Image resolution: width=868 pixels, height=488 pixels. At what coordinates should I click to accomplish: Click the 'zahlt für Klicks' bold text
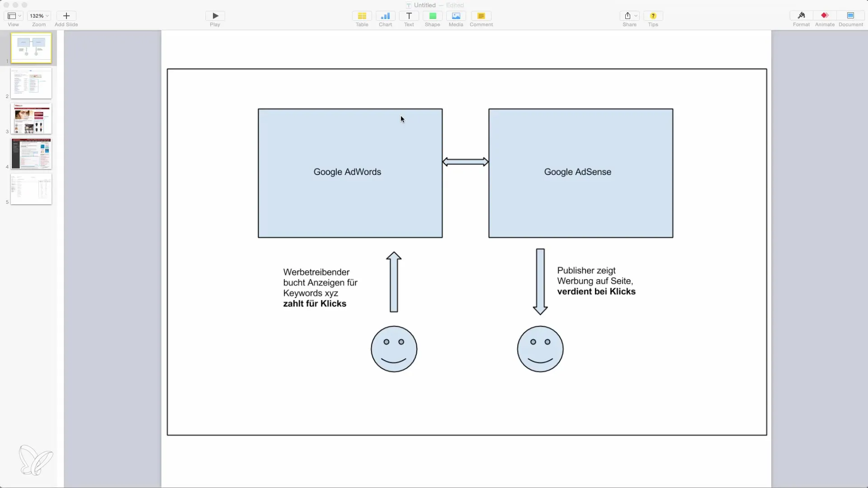(x=315, y=304)
